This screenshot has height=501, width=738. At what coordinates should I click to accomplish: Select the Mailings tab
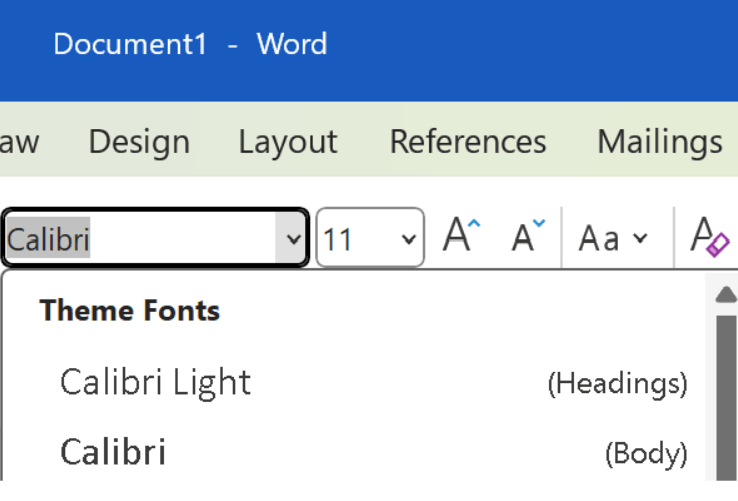pyautogui.click(x=660, y=142)
